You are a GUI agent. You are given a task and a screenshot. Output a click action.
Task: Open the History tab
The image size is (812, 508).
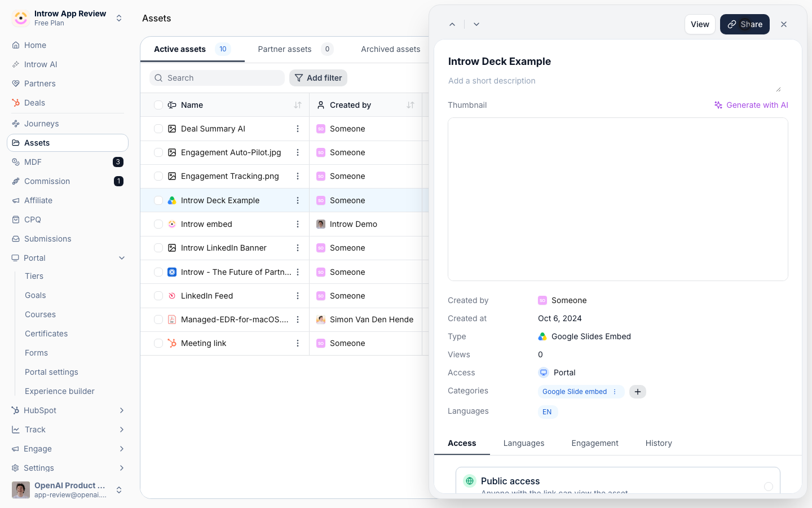pos(659,443)
